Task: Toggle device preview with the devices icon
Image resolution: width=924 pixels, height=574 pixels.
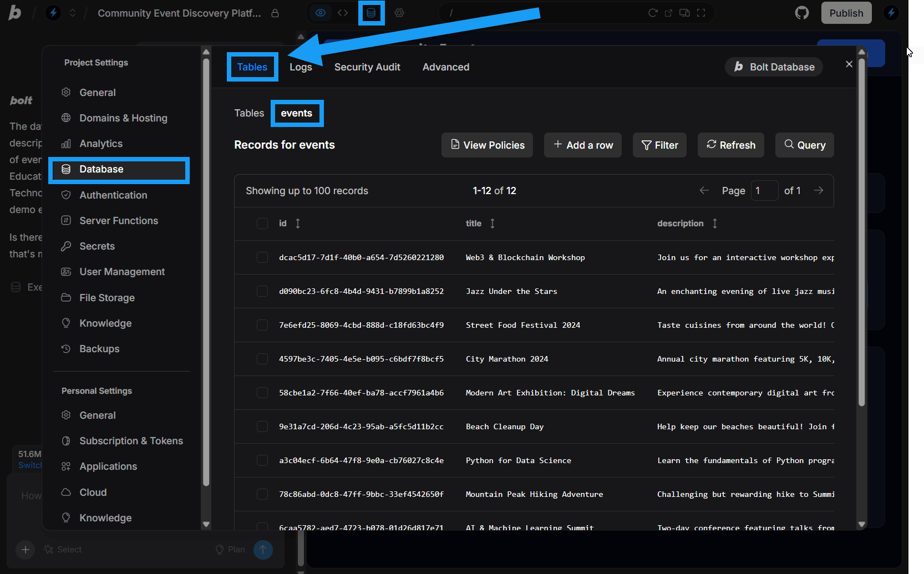Action: [x=684, y=12]
